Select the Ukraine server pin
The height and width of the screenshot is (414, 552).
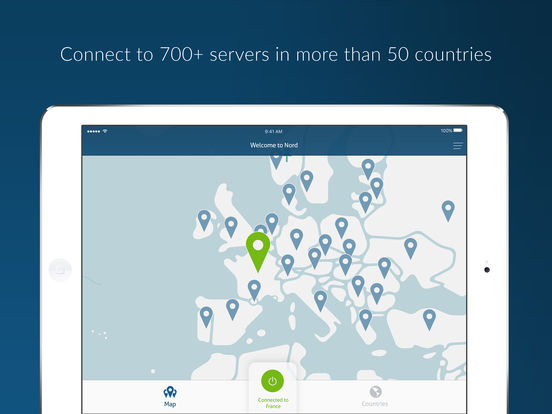tap(410, 248)
